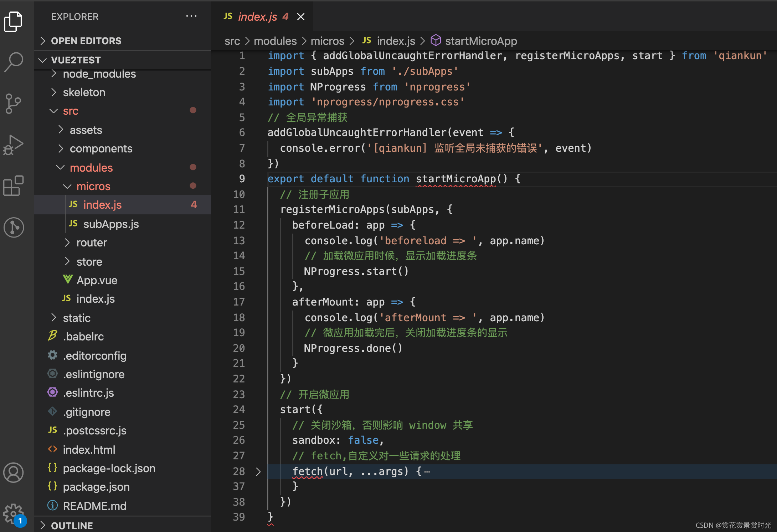Screen dimensions: 777x532
Task: Select the index.js editor tab
Action: tap(257, 17)
